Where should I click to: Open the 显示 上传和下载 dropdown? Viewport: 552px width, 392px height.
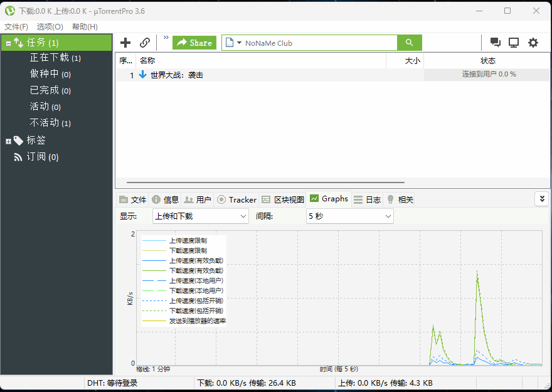point(200,216)
